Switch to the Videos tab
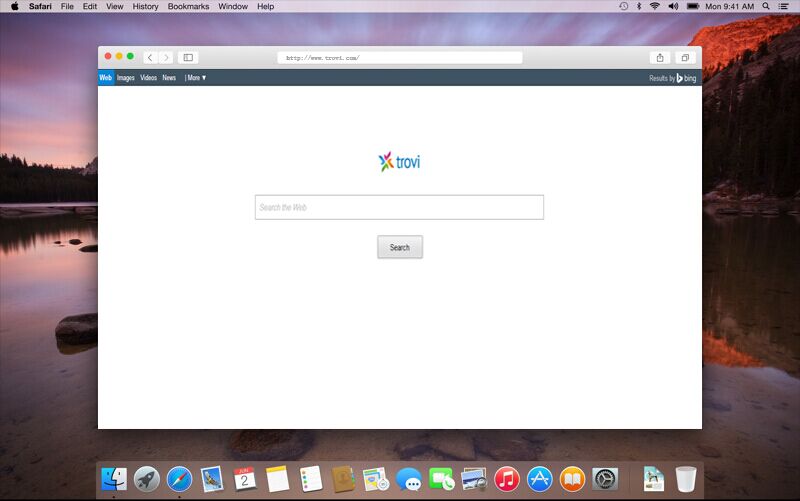Image resolution: width=800 pixels, height=501 pixels. [x=148, y=78]
